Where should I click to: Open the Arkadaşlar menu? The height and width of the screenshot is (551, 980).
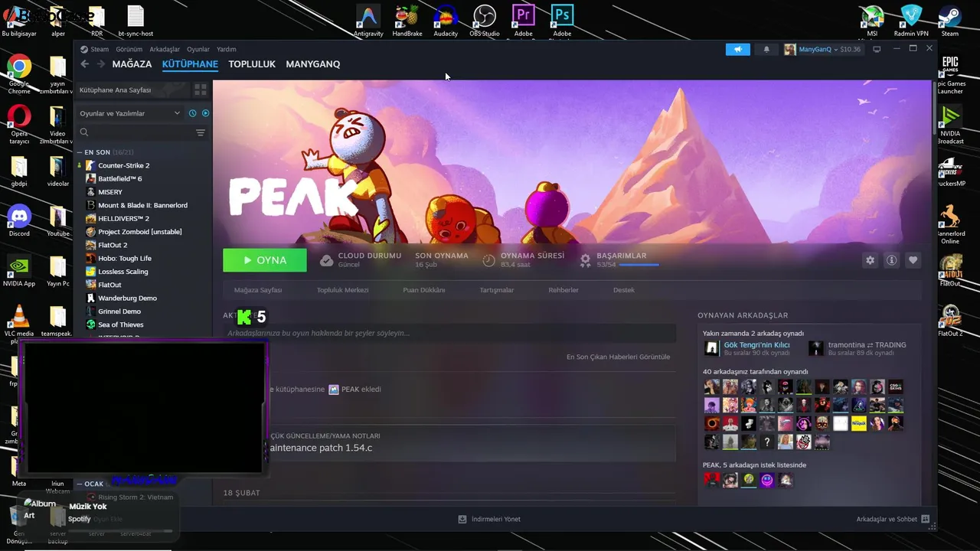coord(165,49)
